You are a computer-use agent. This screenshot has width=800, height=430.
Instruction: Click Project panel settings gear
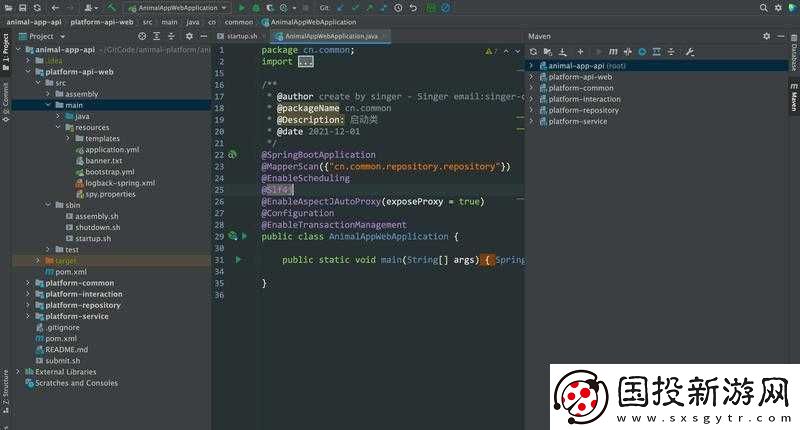188,36
